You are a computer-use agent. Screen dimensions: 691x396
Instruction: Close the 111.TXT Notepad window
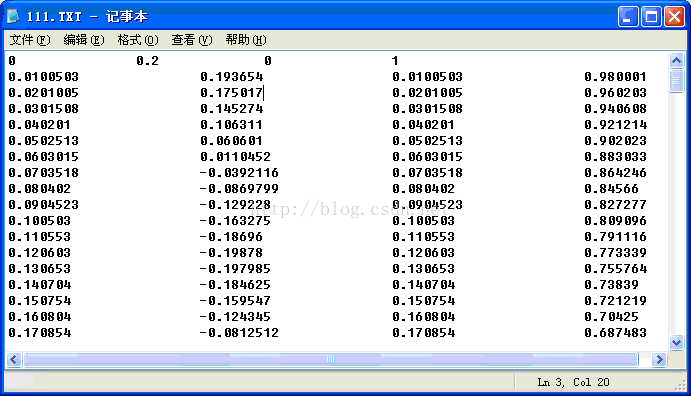[x=674, y=17]
